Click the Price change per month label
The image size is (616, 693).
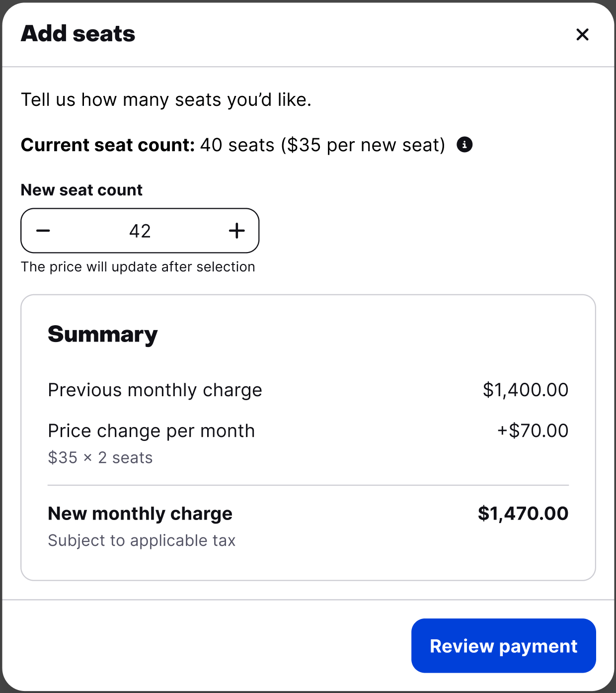pos(151,431)
